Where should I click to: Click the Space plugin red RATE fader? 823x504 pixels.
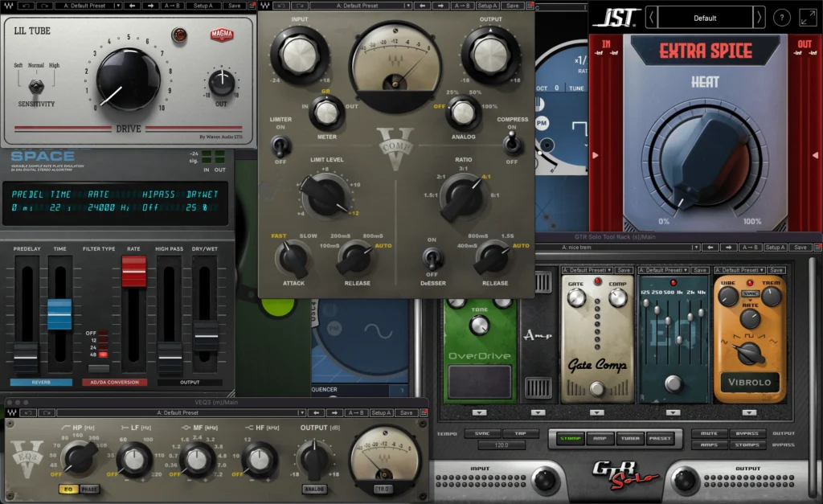coord(134,272)
